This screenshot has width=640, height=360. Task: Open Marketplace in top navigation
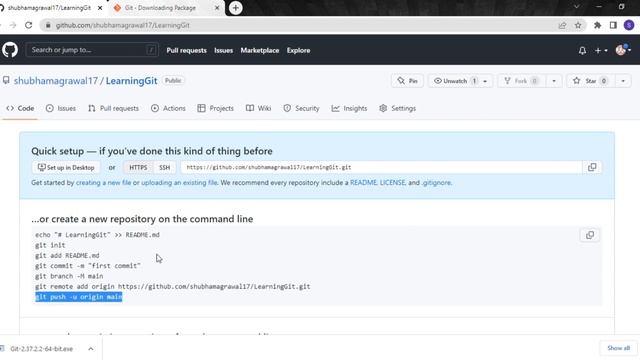coord(260,51)
